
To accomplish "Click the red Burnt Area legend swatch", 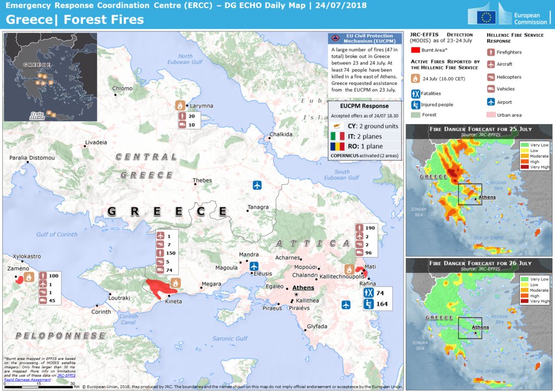I will coord(416,50).
